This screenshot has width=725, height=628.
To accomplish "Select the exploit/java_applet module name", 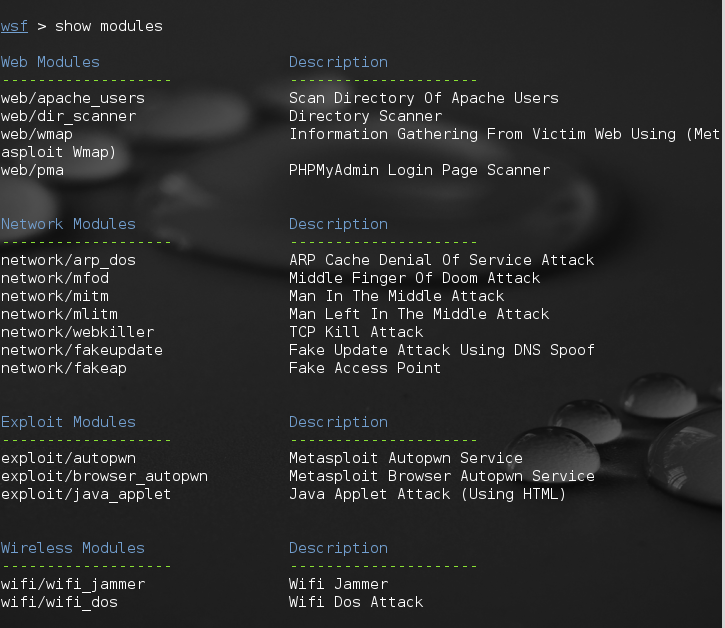I will 86,494.
